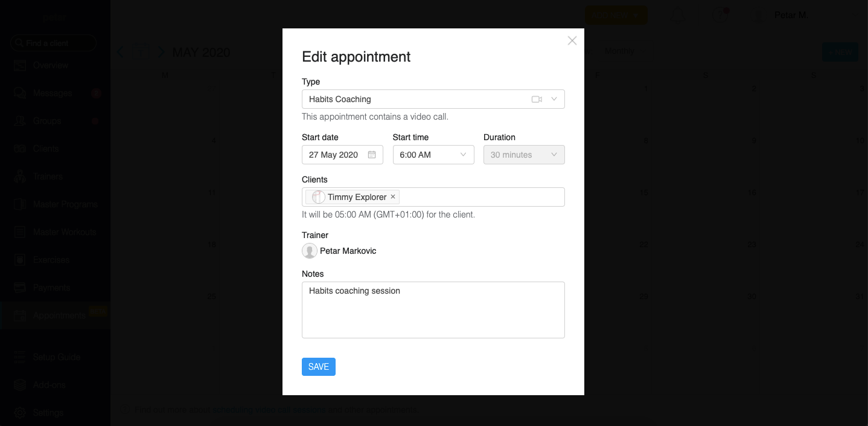The height and width of the screenshot is (426, 868).
Task: Open the Master Programs sidebar icon
Action: [x=20, y=204]
